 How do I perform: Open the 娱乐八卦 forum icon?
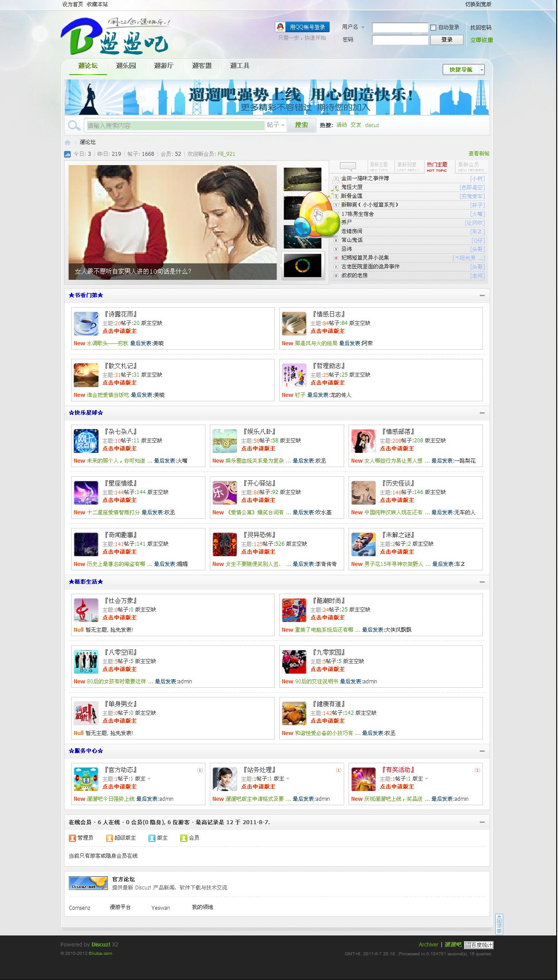[x=225, y=441]
